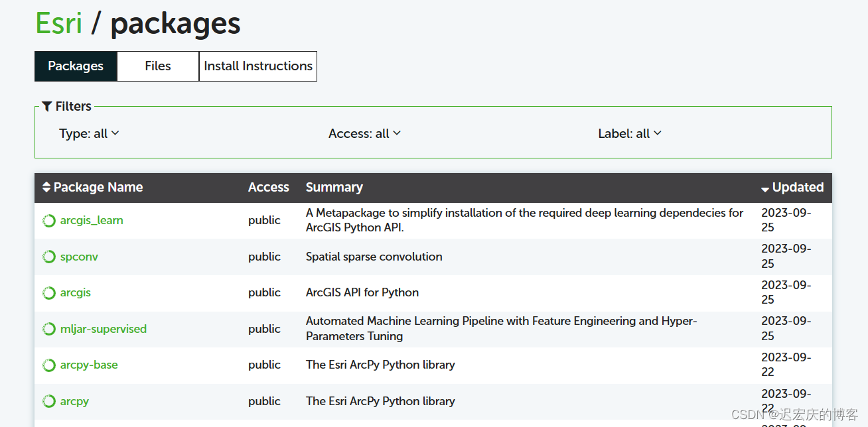This screenshot has height=427, width=868.
Task: Click the Summary column header
Action: [x=334, y=188]
